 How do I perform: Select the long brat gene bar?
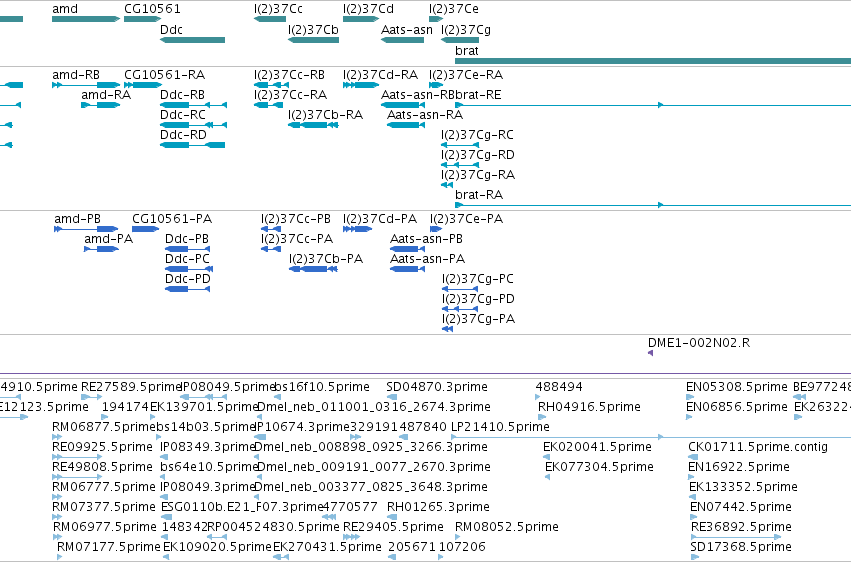pos(653,61)
